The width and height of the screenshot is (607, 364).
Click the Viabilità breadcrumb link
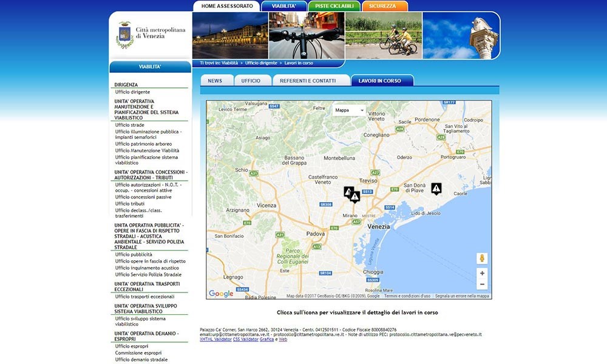[x=229, y=62]
